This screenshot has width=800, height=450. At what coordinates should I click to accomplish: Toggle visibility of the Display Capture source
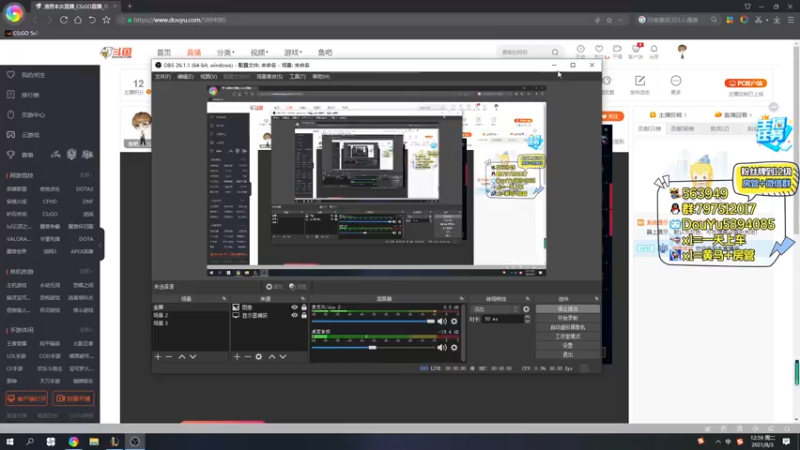click(294, 315)
